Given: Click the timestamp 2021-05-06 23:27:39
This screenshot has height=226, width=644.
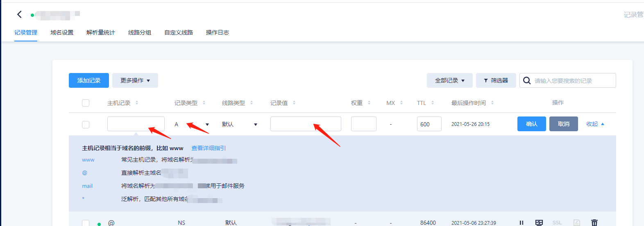Looking at the screenshot, I should click(x=474, y=223).
